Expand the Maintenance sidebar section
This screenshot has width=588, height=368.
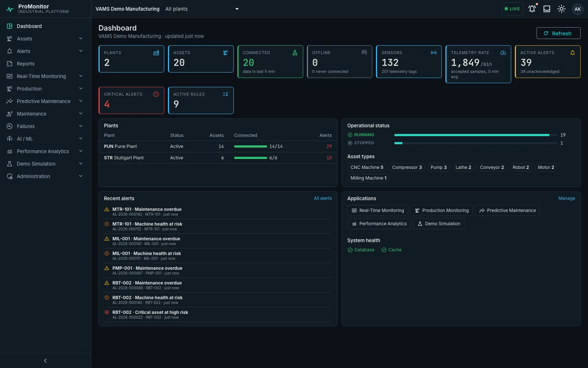[x=81, y=114]
